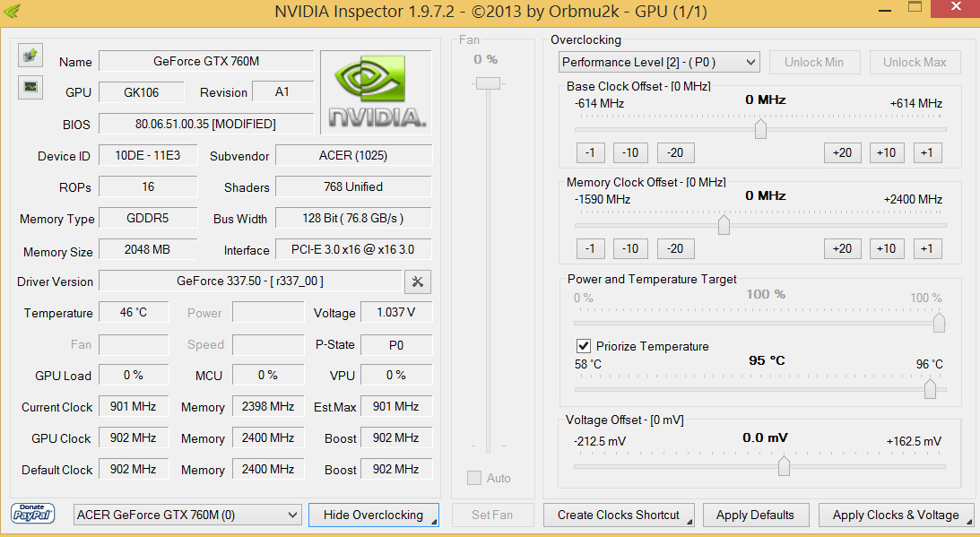The height and width of the screenshot is (537, 980).
Task: Click the Voltage Offset slider handle
Action: click(x=784, y=466)
